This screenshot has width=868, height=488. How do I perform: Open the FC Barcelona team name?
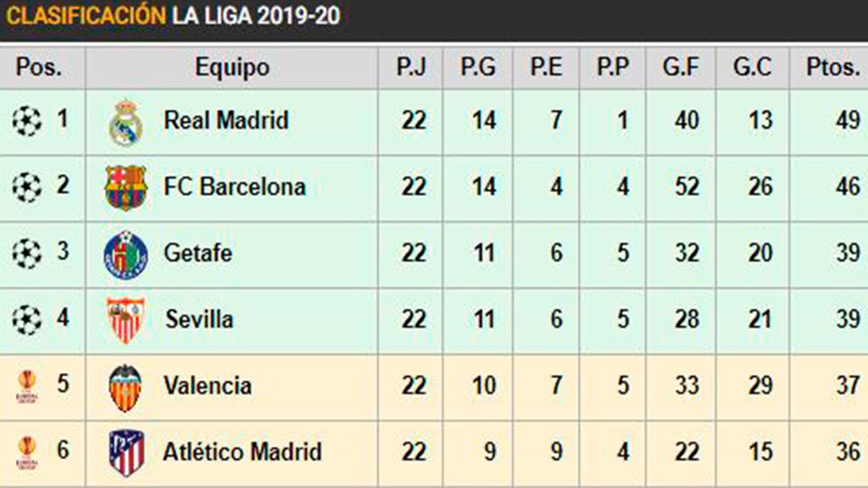[234, 187]
